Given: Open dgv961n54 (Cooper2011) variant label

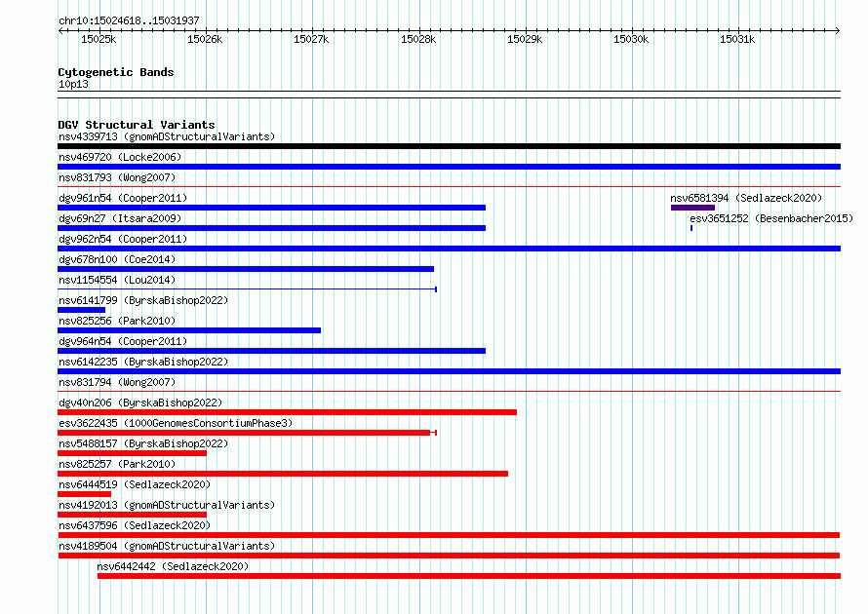Looking at the screenshot, I should point(123,198).
